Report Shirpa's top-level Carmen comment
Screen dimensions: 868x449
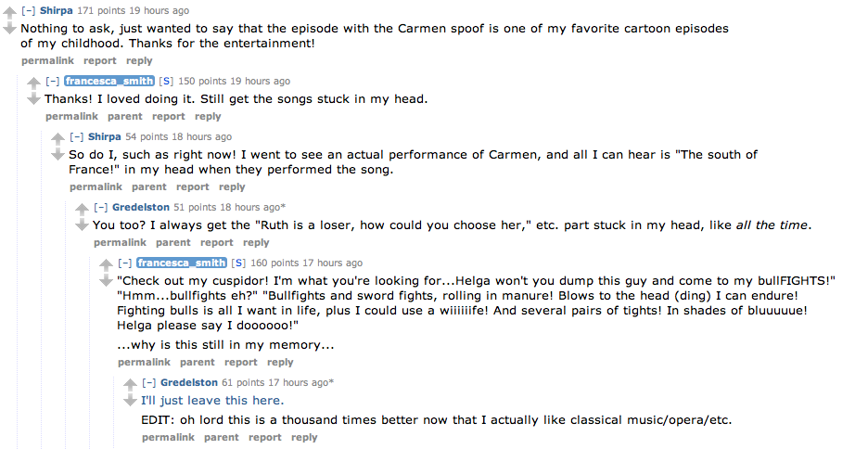(x=100, y=60)
